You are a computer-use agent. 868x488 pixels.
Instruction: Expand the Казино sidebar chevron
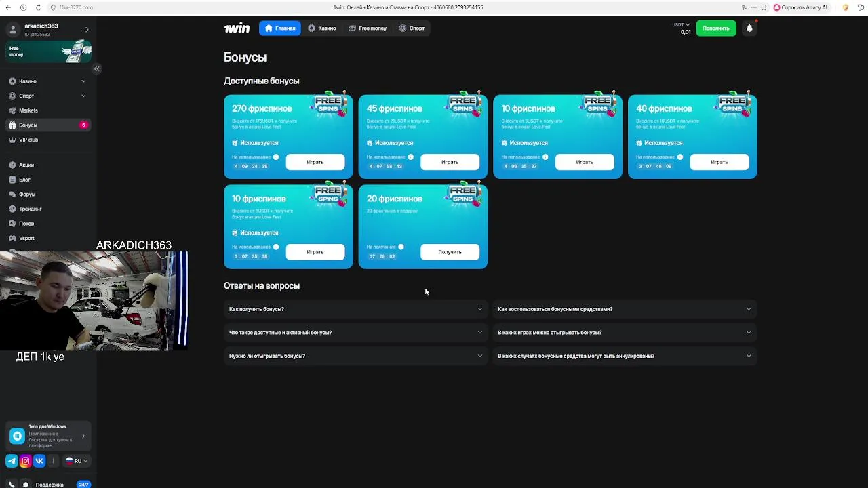click(83, 81)
